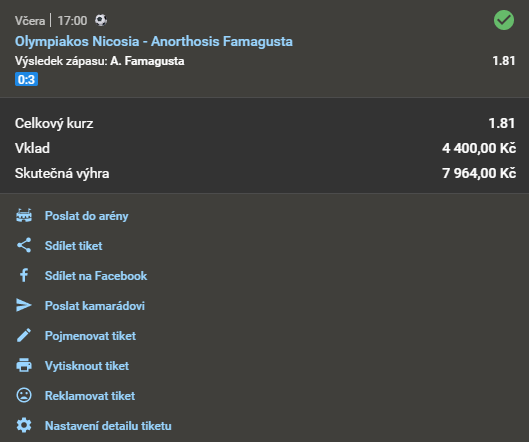The image size is (529, 442).
Task: Click the gear settings icon
Action: (24, 425)
